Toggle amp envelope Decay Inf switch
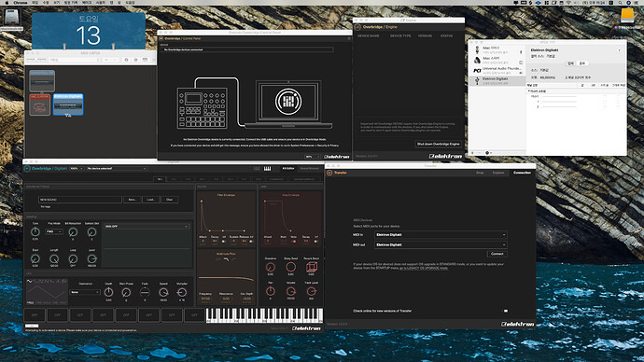The image size is (644, 362). click(x=316, y=242)
